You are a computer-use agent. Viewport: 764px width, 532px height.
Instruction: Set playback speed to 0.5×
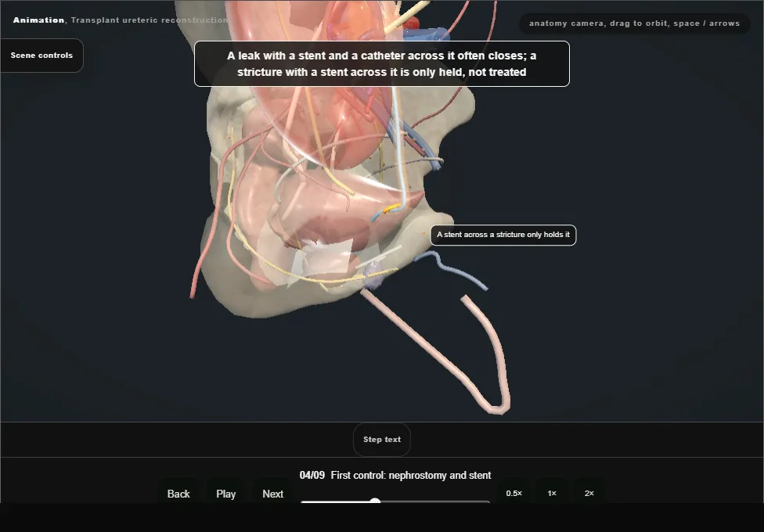pyautogui.click(x=514, y=493)
